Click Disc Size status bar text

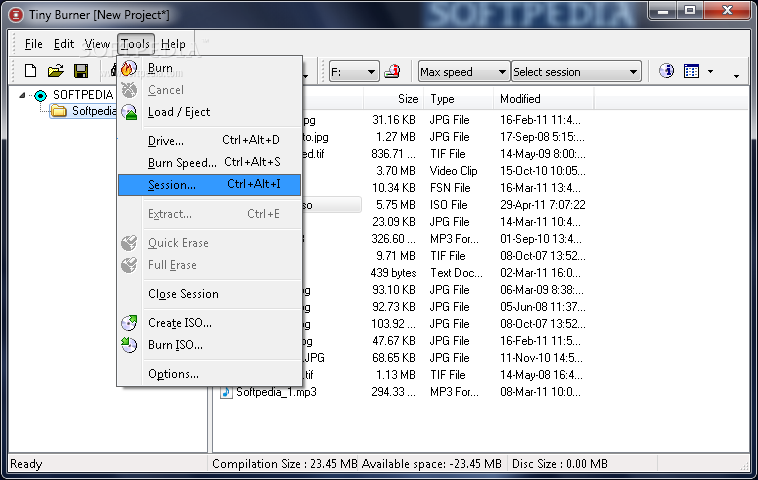[559, 464]
